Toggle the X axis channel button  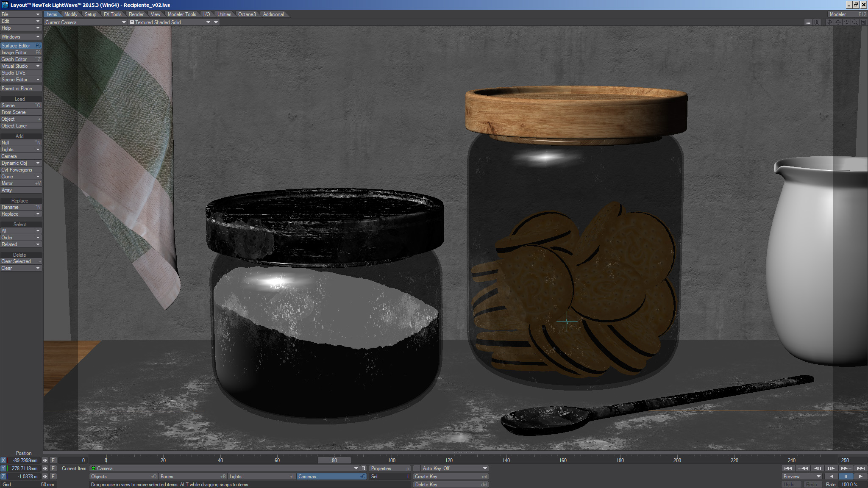(x=4, y=460)
